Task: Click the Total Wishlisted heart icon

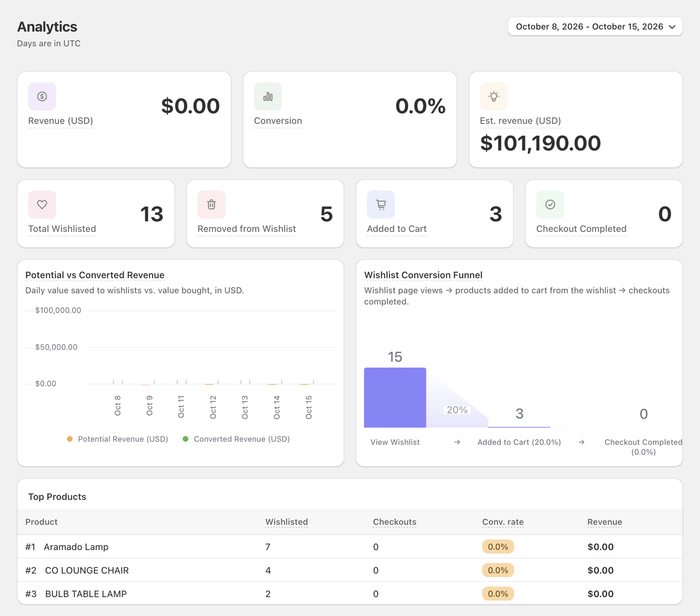Action: pyautogui.click(x=42, y=204)
